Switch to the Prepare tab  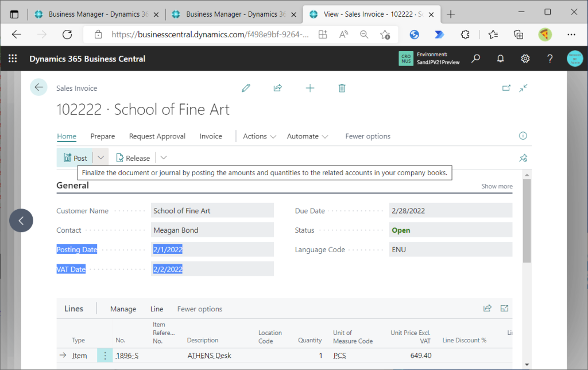coord(103,136)
